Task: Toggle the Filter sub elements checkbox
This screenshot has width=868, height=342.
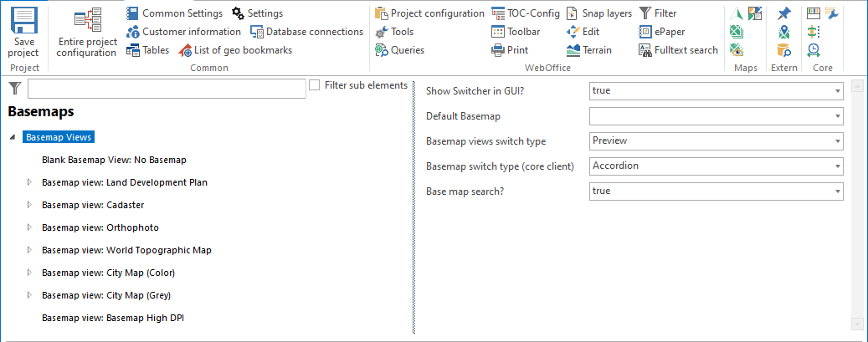Action: click(315, 85)
